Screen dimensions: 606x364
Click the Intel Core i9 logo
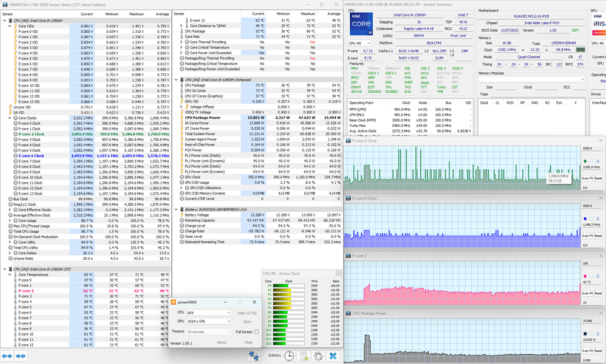pyautogui.click(x=360, y=23)
